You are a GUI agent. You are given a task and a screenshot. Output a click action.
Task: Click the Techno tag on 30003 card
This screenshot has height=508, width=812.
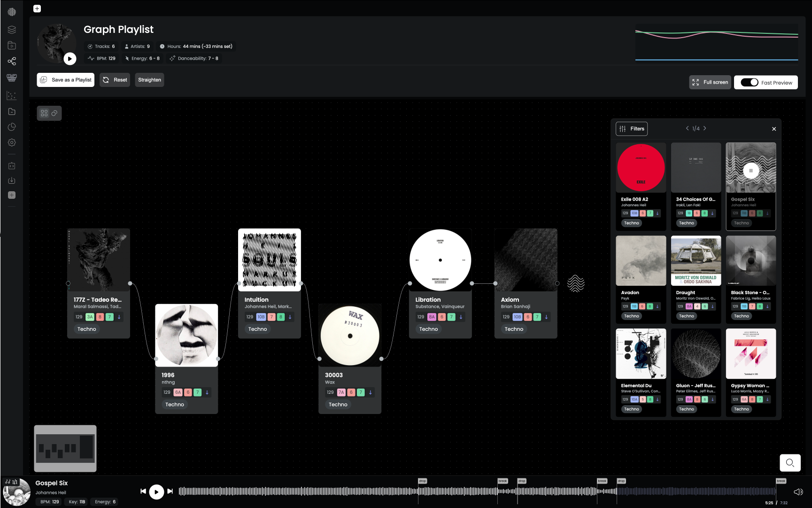click(338, 405)
